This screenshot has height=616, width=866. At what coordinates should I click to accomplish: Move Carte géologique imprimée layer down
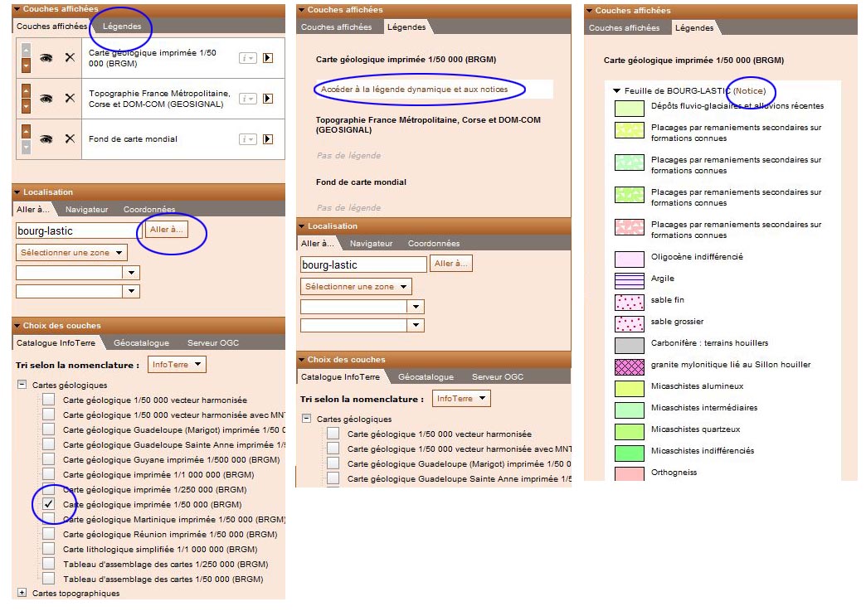point(25,65)
